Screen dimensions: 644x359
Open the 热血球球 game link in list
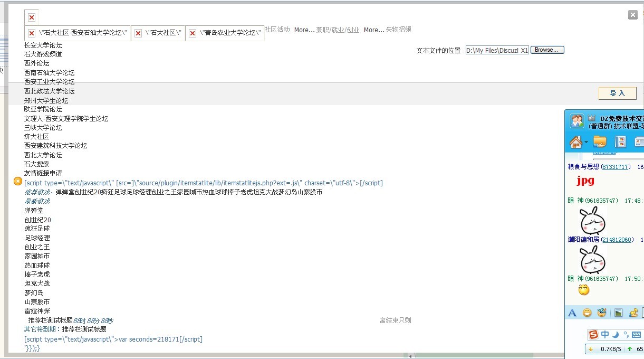click(x=37, y=266)
